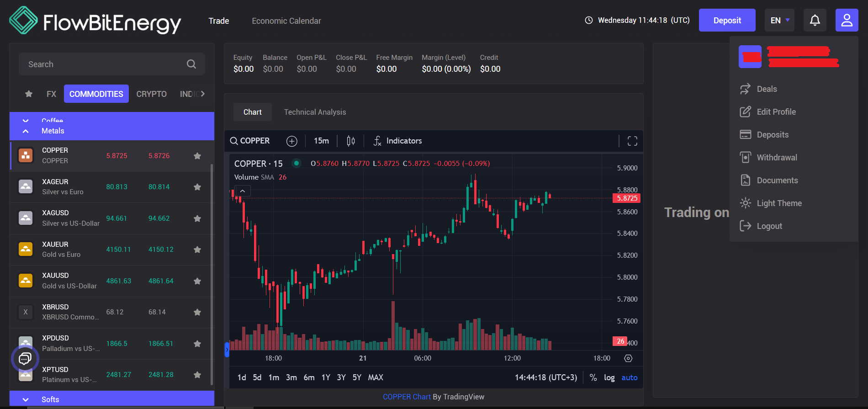
Task: Change the candlestick chart style
Action: (350, 141)
